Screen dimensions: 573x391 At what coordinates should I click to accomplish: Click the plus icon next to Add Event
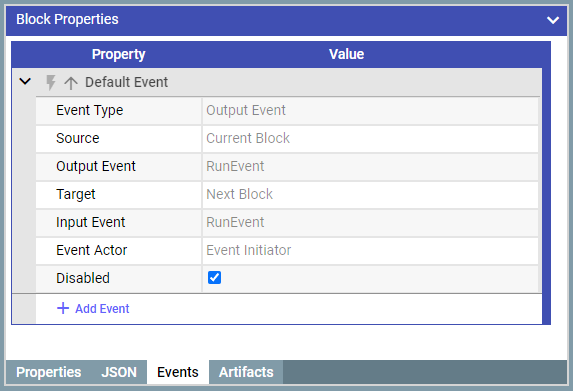tap(63, 308)
